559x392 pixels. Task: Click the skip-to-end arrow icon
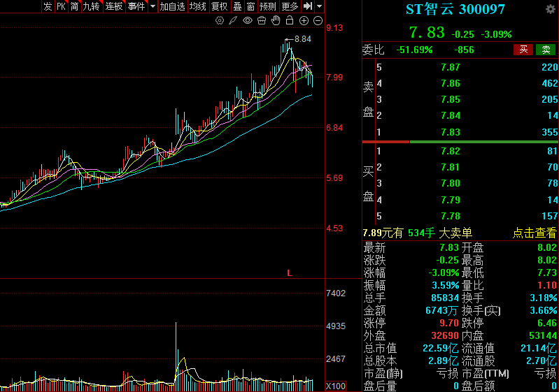pos(307,6)
